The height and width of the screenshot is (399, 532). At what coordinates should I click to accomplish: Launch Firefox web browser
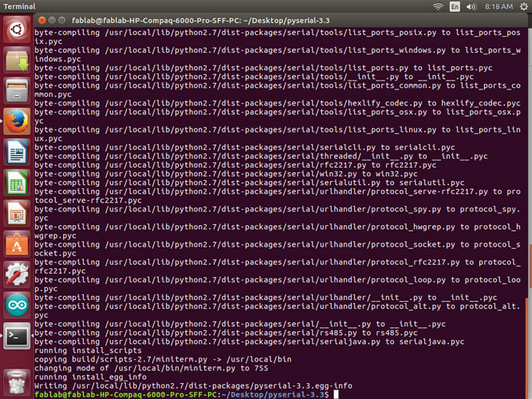17,121
